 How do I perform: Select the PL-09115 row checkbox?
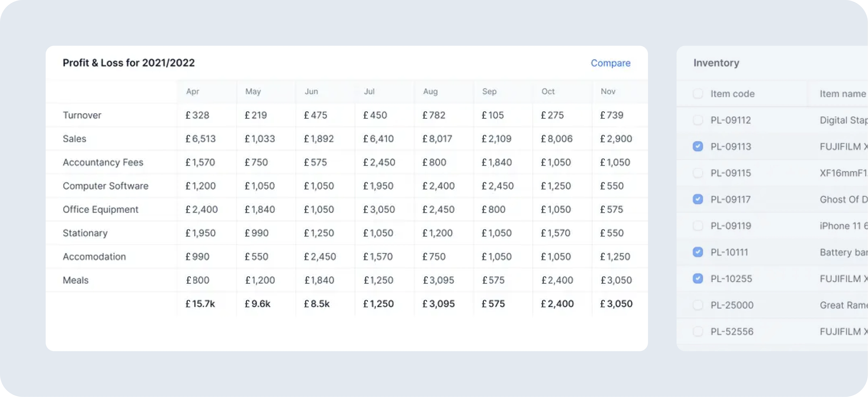(x=698, y=173)
